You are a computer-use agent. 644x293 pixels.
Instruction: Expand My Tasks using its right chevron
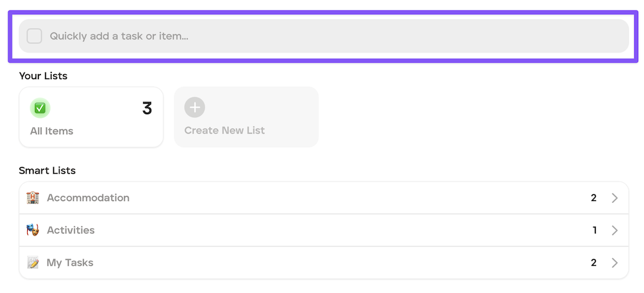click(614, 263)
